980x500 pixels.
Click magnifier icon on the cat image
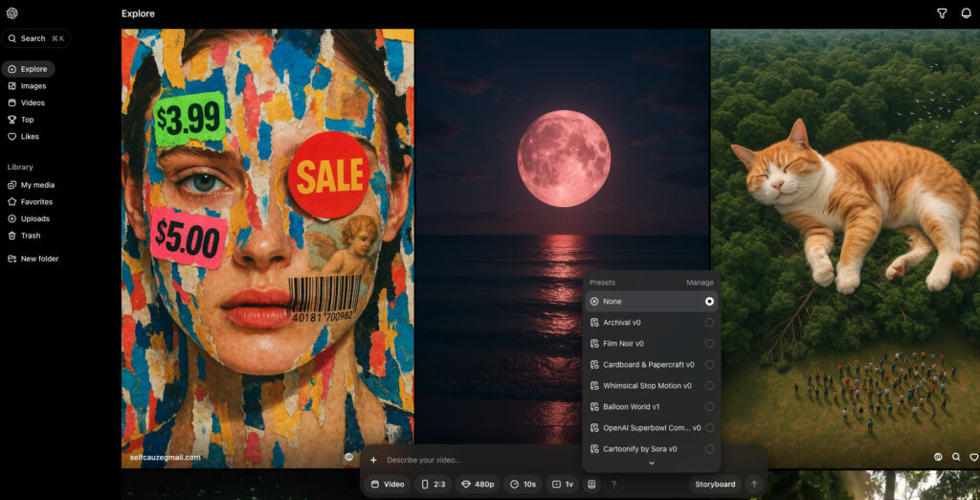click(x=956, y=458)
